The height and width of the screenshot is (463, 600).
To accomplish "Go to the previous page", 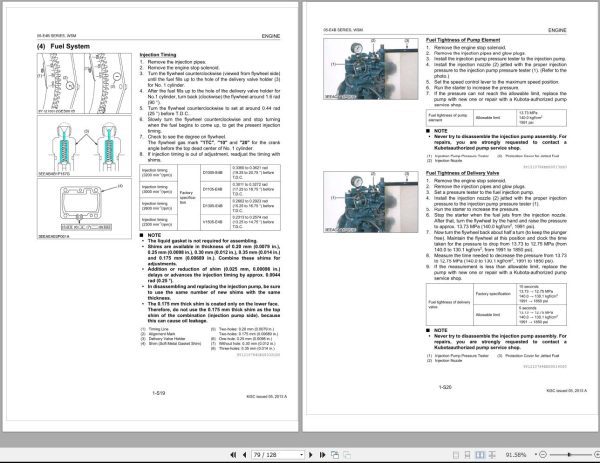I will coord(245,455).
